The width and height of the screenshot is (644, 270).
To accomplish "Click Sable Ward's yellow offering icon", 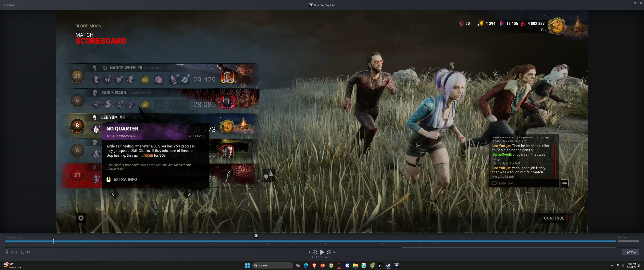I will (x=145, y=104).
